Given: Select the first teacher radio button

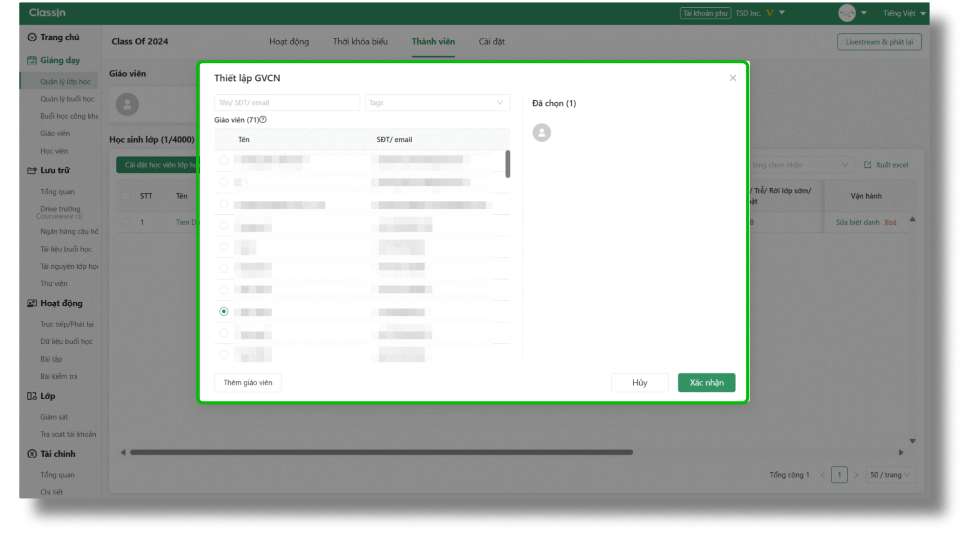Looking at the screenshot, I should pos(224,160).
